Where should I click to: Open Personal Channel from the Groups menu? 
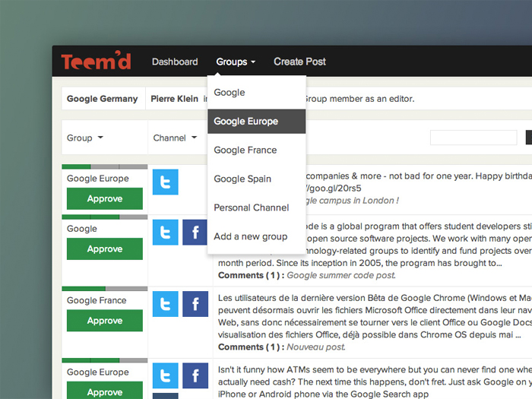257,207
